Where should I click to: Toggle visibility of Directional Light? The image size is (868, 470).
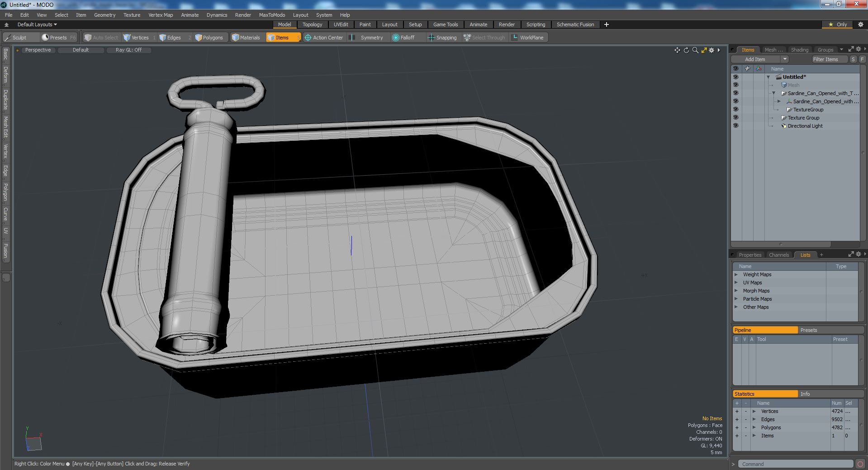(735, 126)
